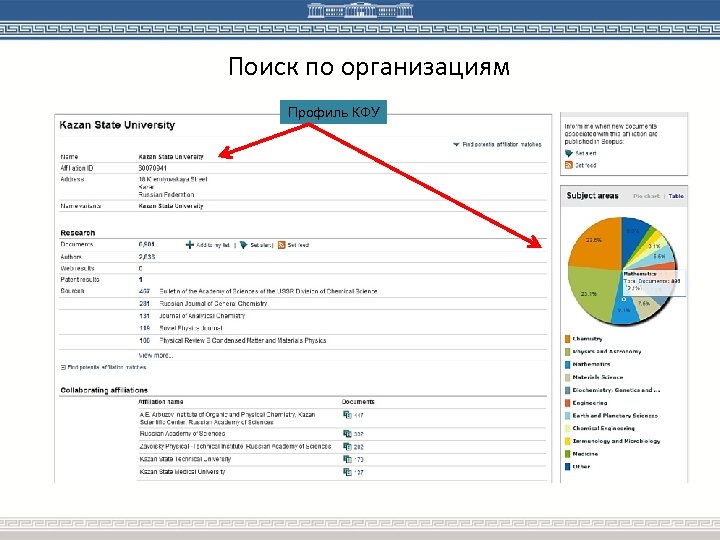Screen dimensions: 720x540
Task: Click the beige 7.6% Materials Science pie slice
Action: point(645,307)
